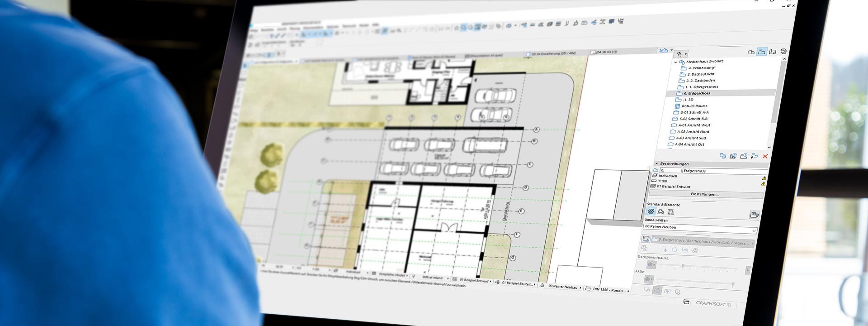This screenshot has width=868, height=326.
Task: Open 01 Beispiel Entwurf status bar dropdown
Action: click(x=472, y=280)
